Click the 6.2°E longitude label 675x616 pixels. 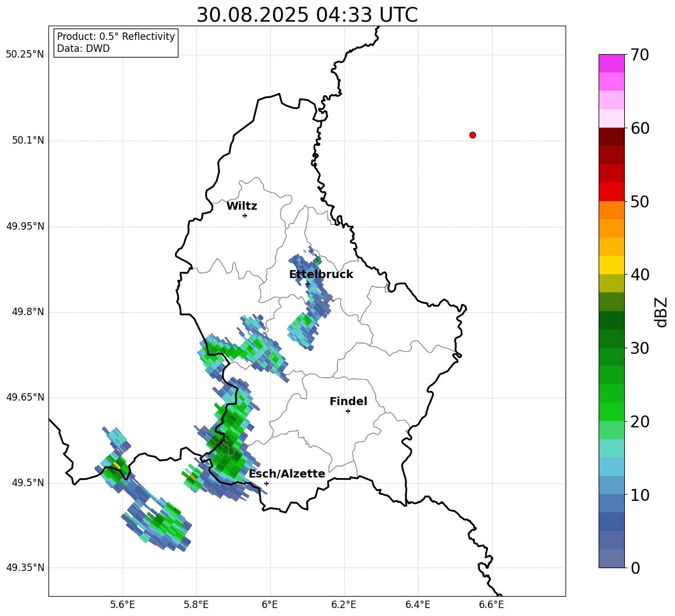pos(344,605)
